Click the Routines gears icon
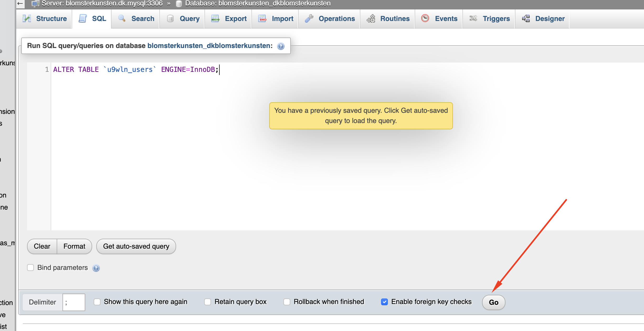This screenshot has height=331, width=644. (x=371, y=19)
